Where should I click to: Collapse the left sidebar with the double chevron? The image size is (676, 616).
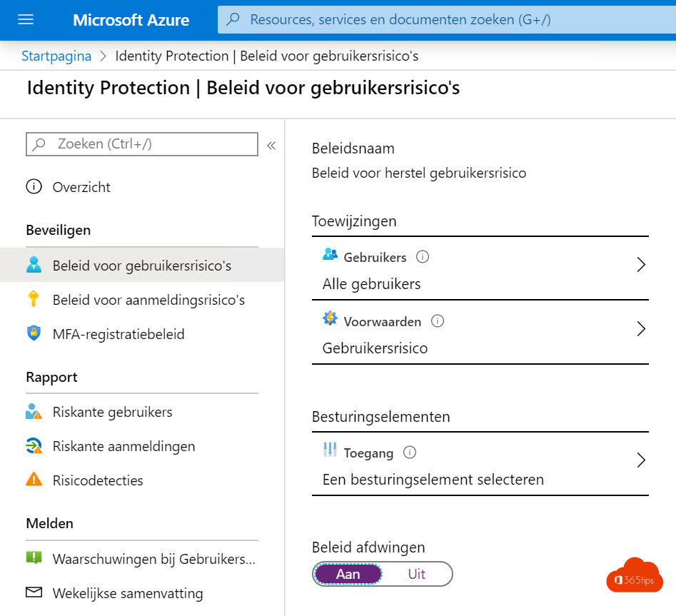271,144
